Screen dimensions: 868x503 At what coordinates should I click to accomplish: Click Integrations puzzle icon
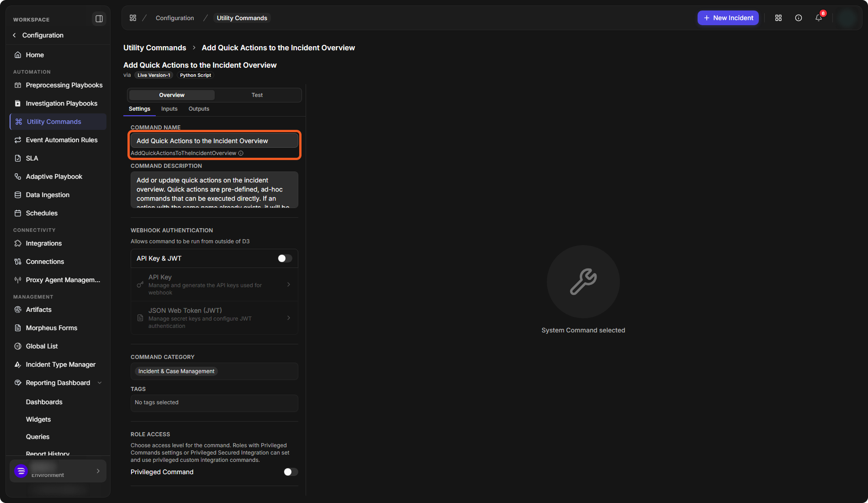click(x=18, y=243)
